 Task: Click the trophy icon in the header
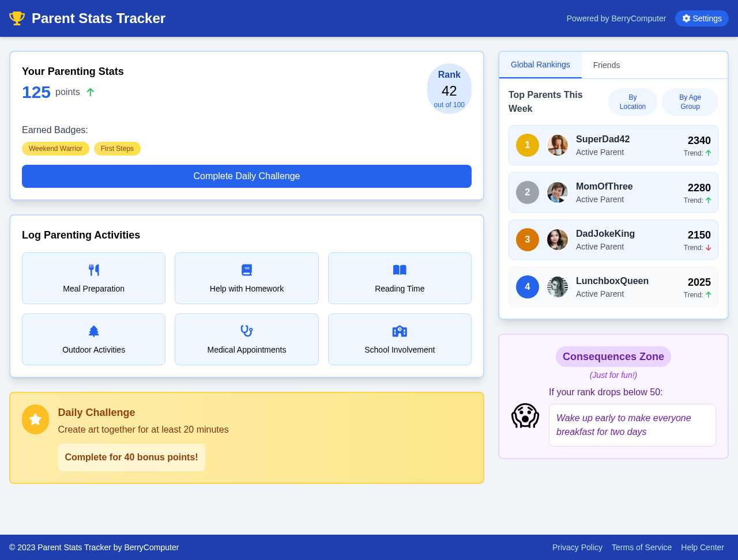[17, 18]
